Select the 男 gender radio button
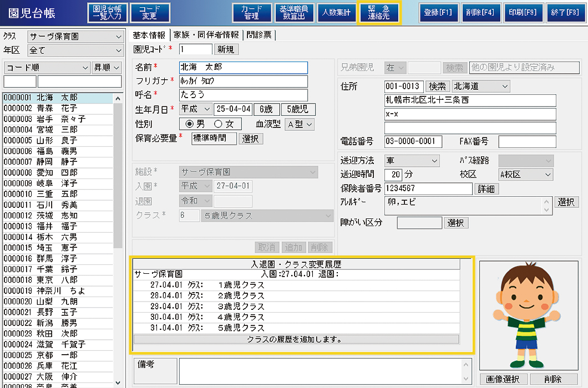 (190, 124)
